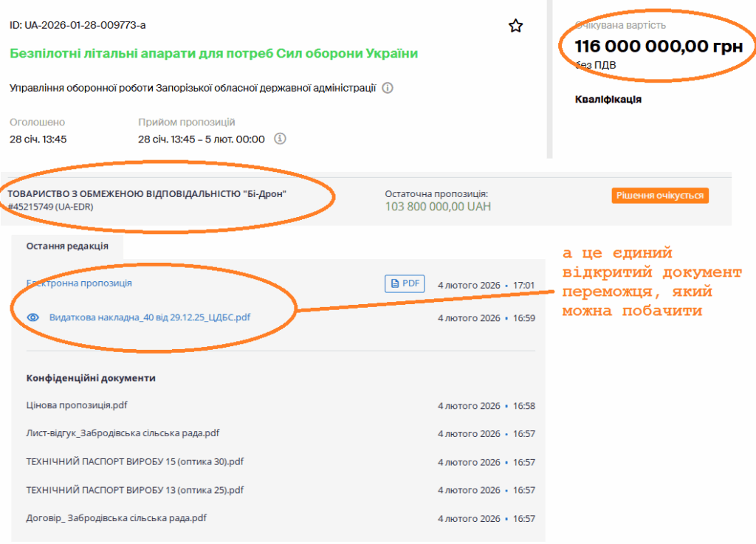Click the final offer amount 103 800 000,00 UAH
756x544 pixels.
(438, 207)
